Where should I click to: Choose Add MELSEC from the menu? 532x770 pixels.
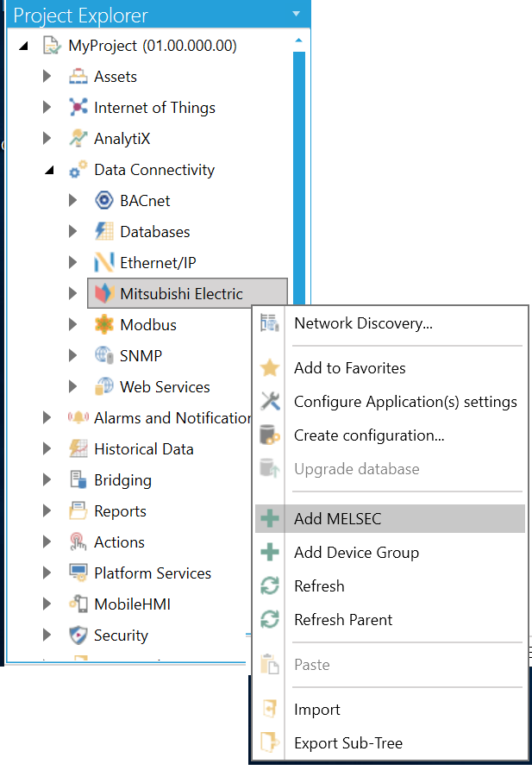click(391, 518)
